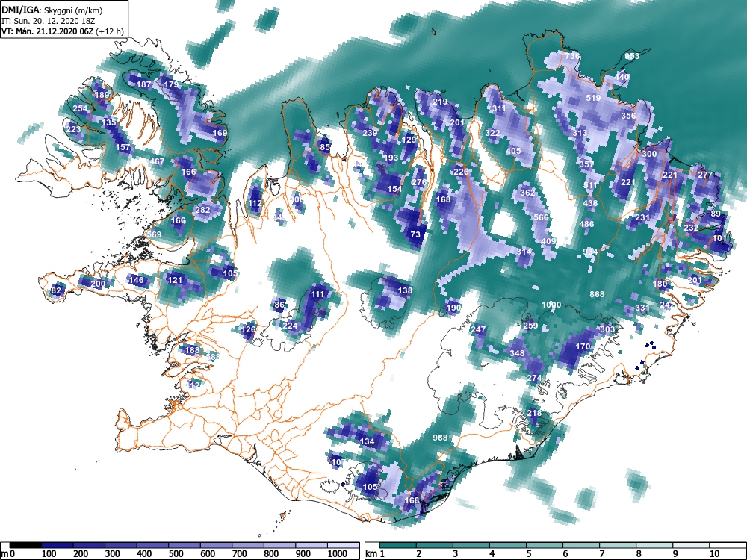
Task: Click the visibility value '239' on the map
Action: (x=370, y=133)
